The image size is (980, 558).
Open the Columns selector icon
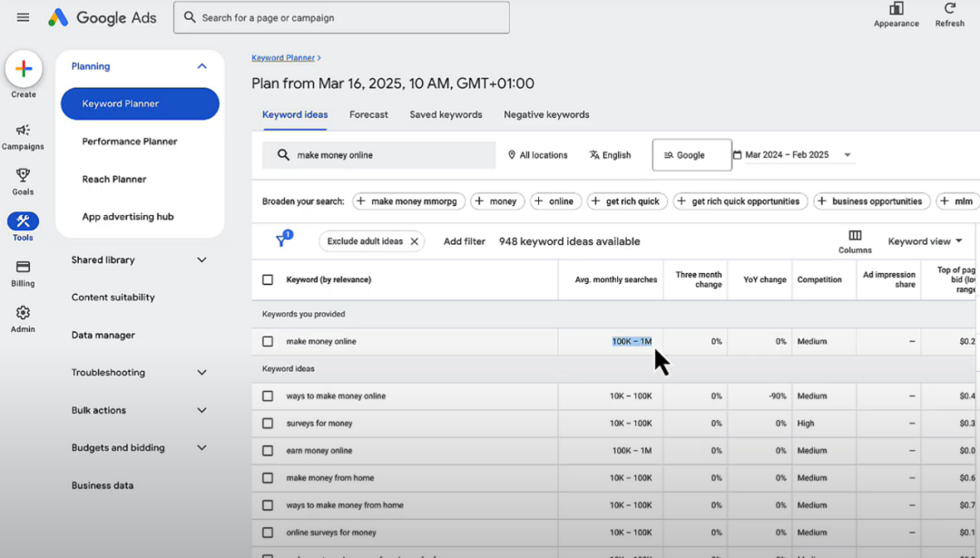pyautogui.click(x=855, y=236)
